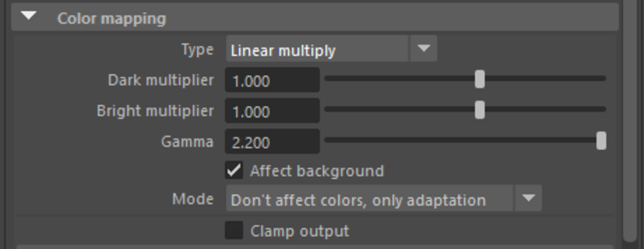The height and width of the screenshot is (249, 644).
Task: Click the Dark multiplier label
Action: click(161, 80)
